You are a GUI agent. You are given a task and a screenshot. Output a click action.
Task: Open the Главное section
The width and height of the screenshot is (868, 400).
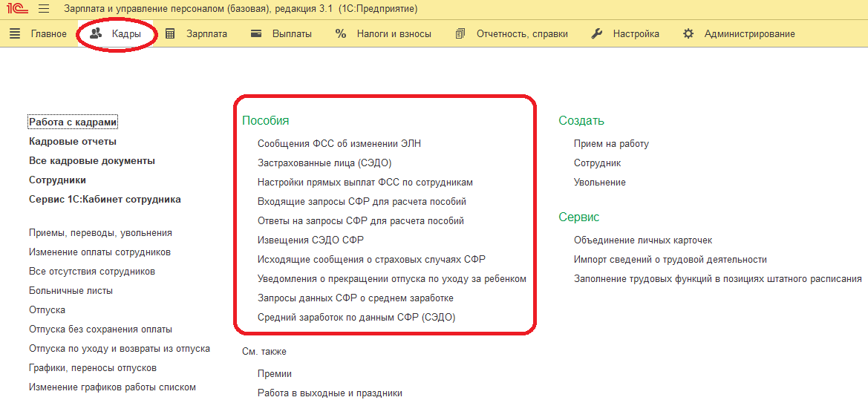tap(38, 33)
